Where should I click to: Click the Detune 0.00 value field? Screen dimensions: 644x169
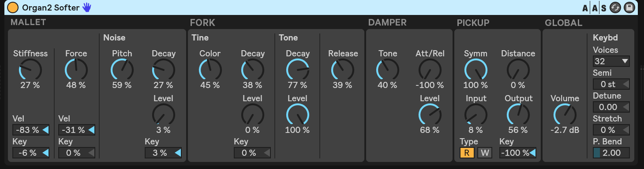(x=611, y=107)
